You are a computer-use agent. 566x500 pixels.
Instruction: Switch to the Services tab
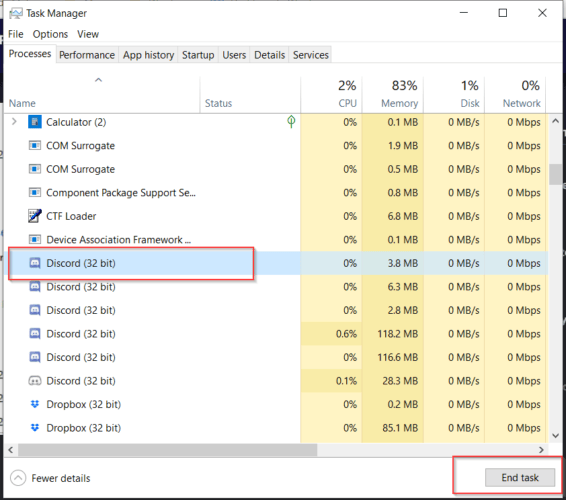[x=310, y=55]
